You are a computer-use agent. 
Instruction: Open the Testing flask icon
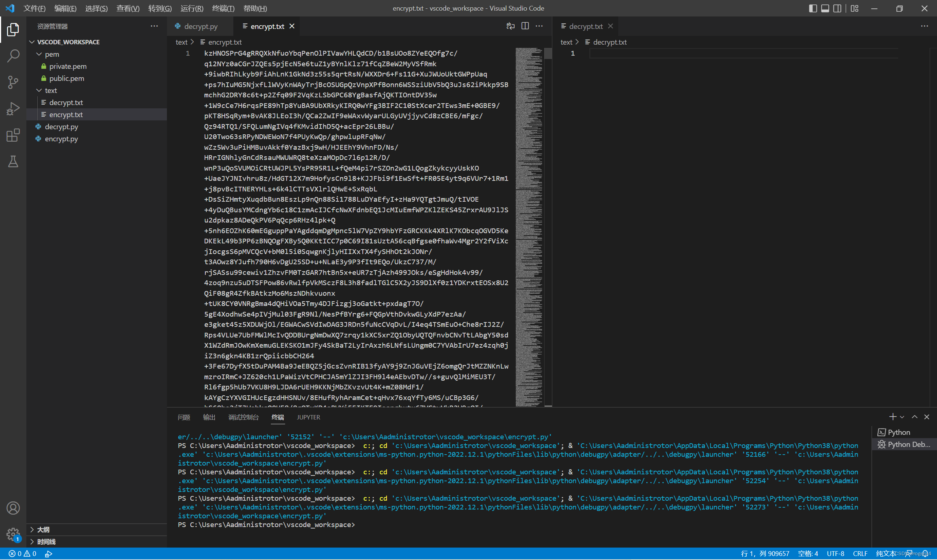tap(13, 161)
